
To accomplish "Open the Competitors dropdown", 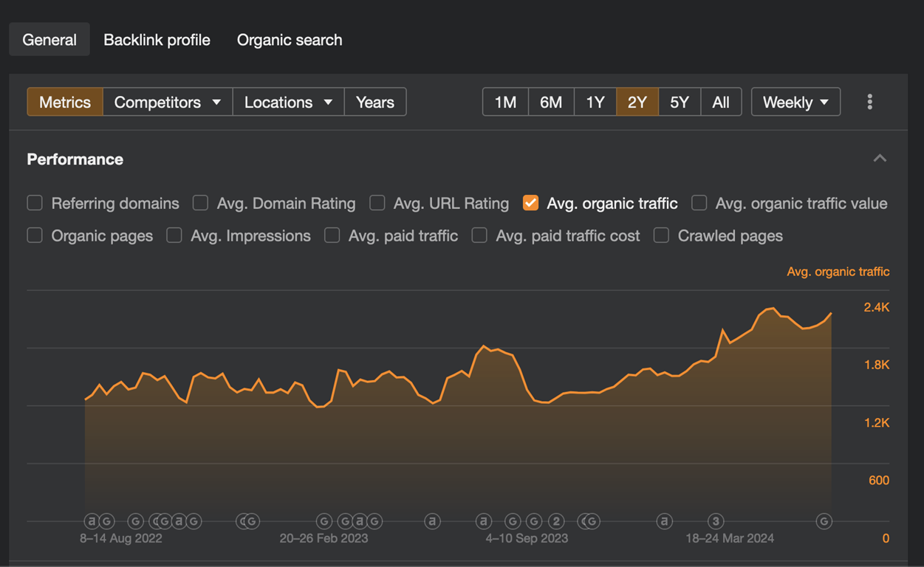I will point(168,102).
